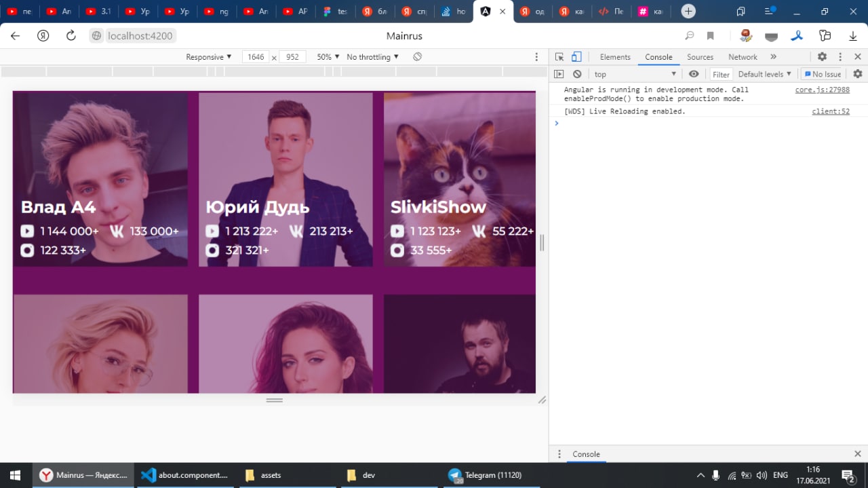Open the Windows Start menu
Viewport: 868px width, 488px height.
click(x=16, y=475)
